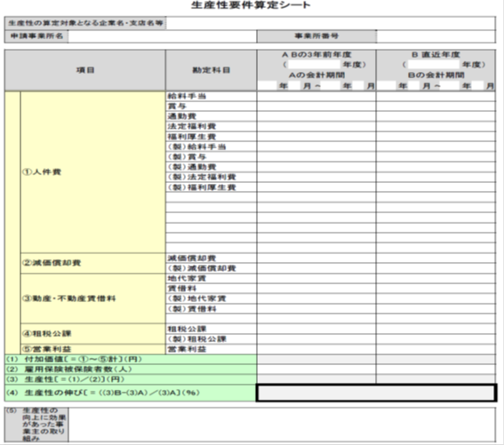
Task: Click the company name input field at top
Action: click(331, 23)
